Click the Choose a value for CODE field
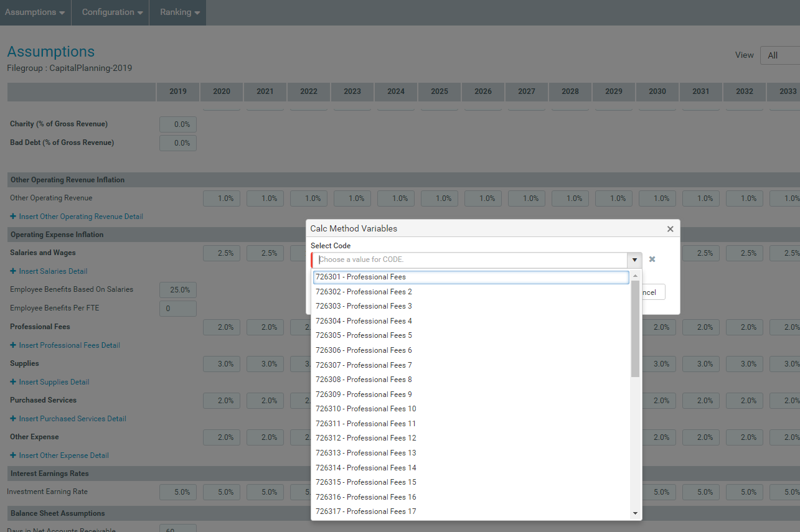The height and width of the screenshot is (532, 800). [x=471, y=260]
